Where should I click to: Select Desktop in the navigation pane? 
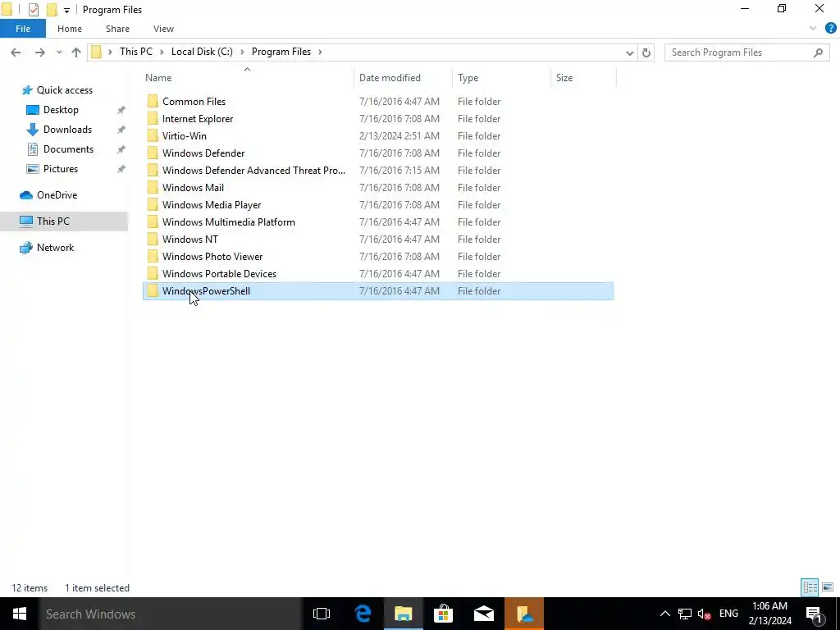point(61,110)
